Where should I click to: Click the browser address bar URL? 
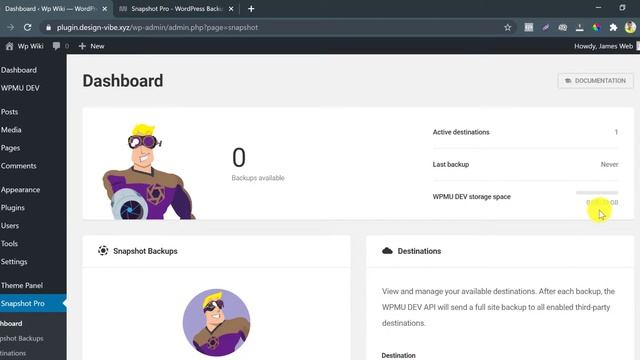tap(157, 27)
